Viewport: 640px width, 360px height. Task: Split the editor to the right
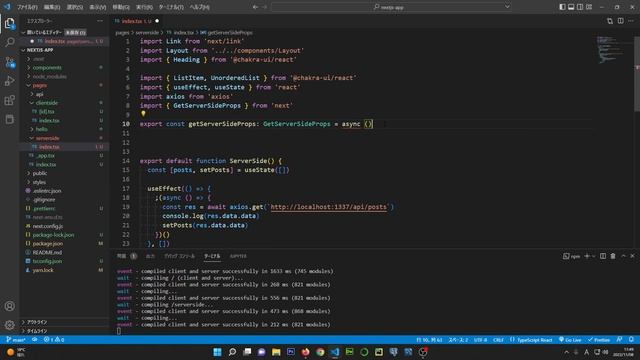(620, 21)
